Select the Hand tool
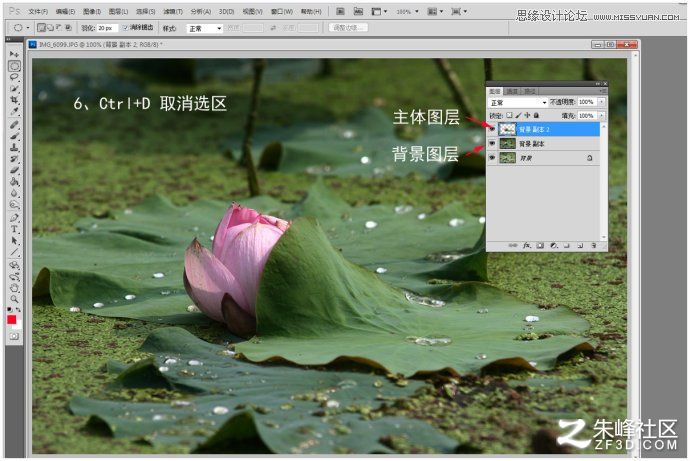 click(15, 288)
